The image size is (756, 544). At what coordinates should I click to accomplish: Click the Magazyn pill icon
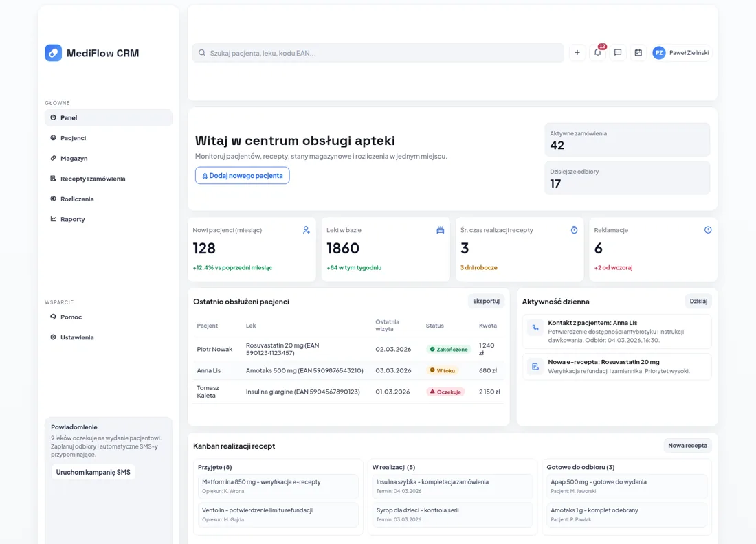pyautogui.click(x=53, y=158)
